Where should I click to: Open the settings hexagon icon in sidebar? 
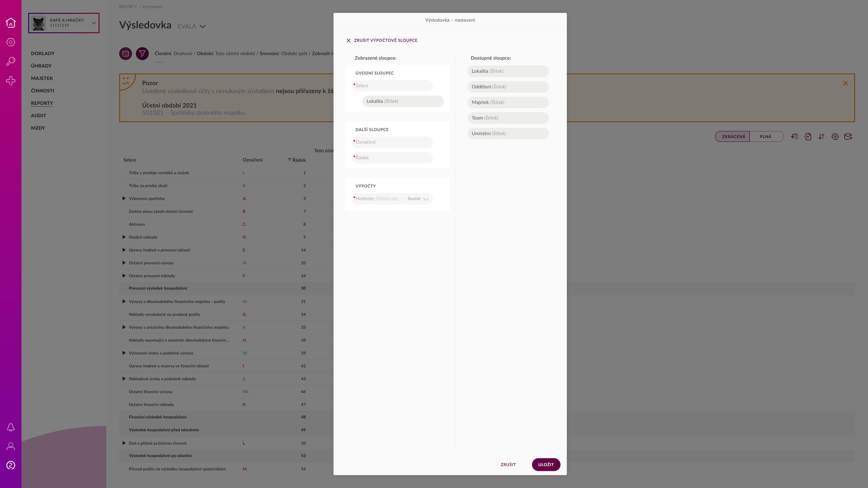10,42
